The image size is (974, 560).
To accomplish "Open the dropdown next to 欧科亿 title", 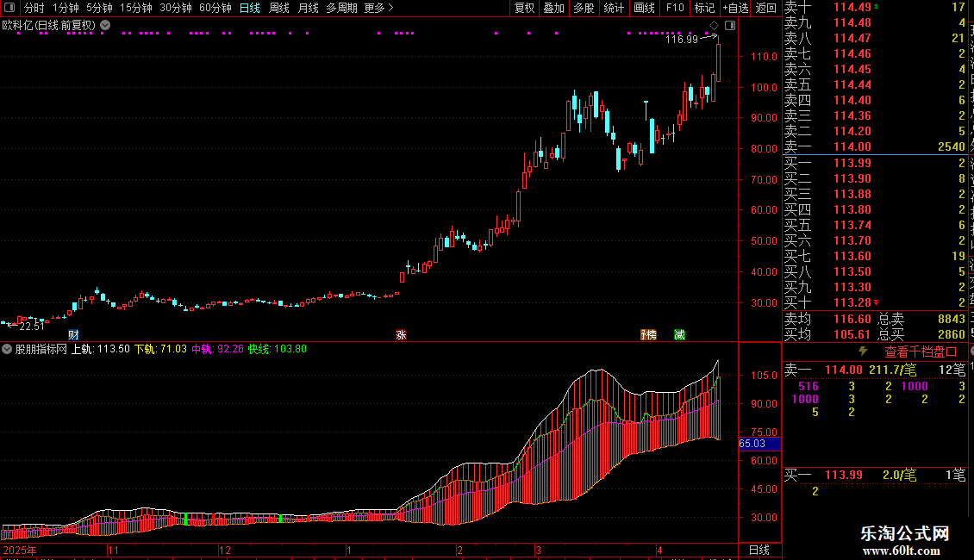I will (x=106, y=25).
